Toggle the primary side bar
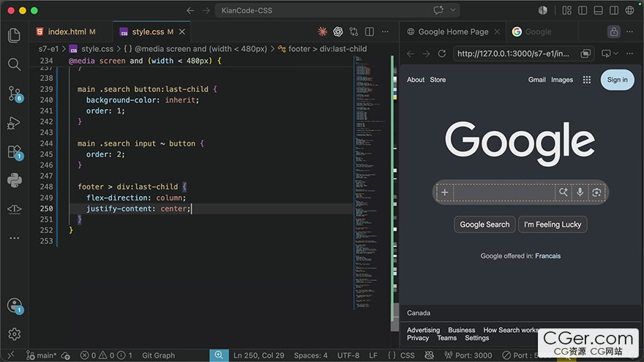 (x=583, y=11)
